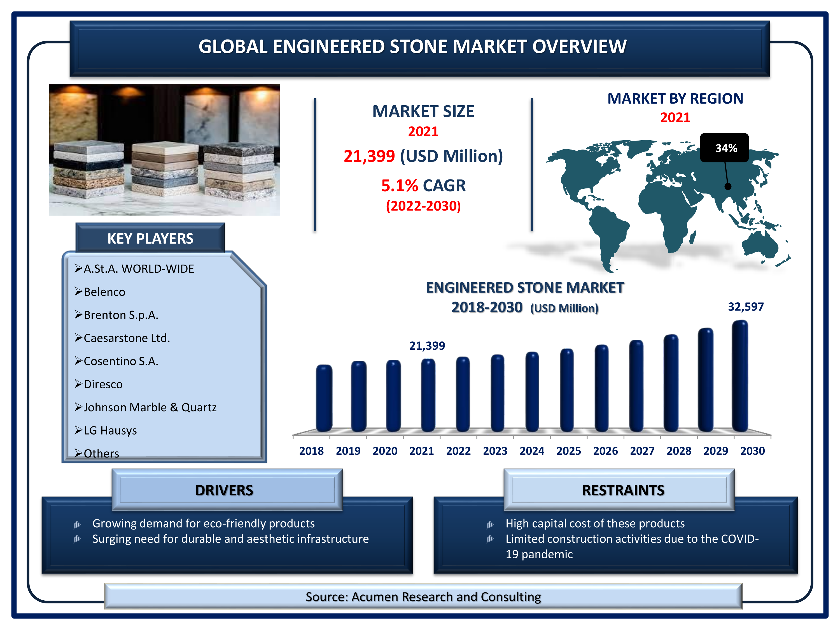Click the 2018 axis label
The image size is (840, 630).
click(x=311, y=451)
